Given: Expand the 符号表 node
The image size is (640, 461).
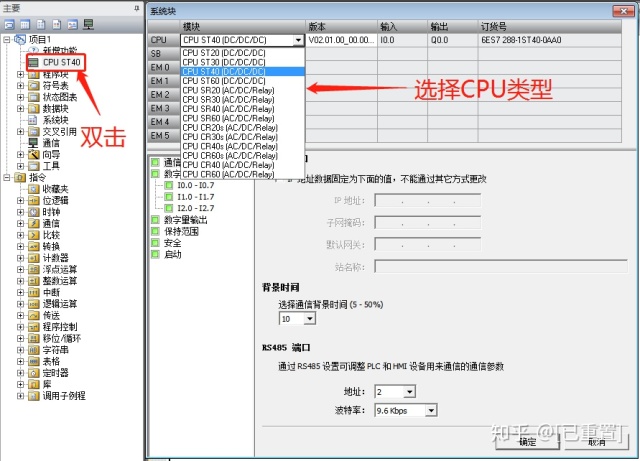Looking at the screenshot, I should tap(20, 86).
